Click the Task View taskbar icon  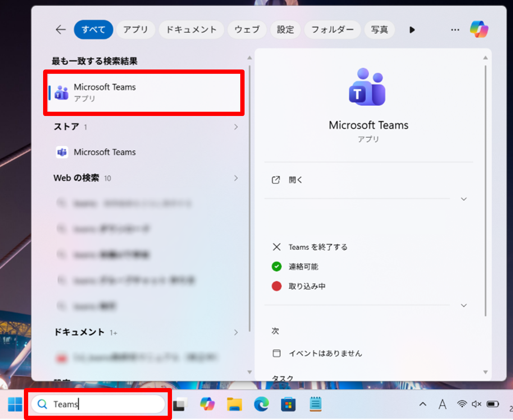pos(180,404)
